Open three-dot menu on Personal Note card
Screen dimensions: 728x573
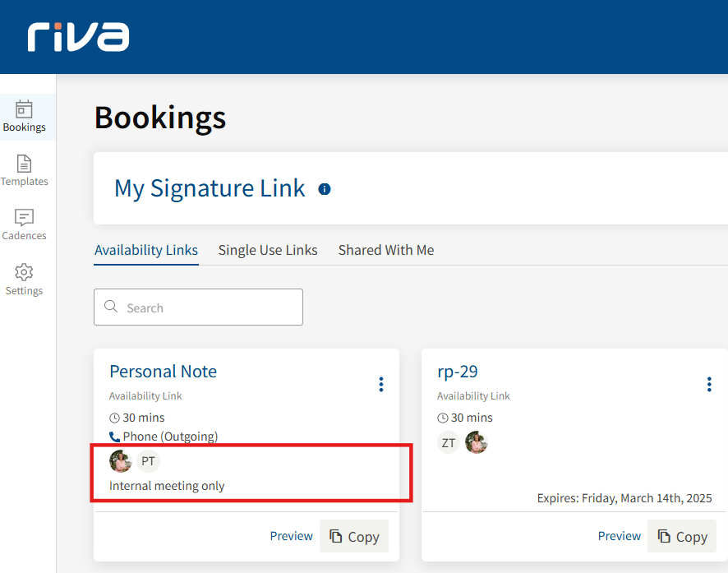tap(380, 384)
